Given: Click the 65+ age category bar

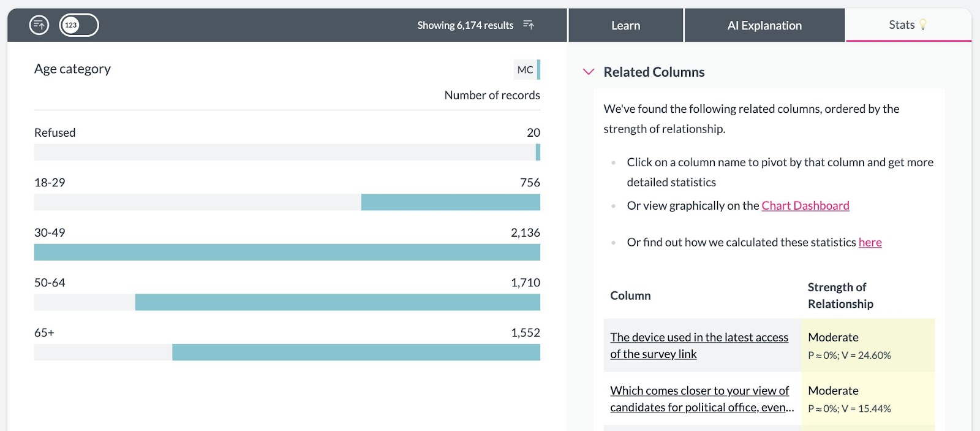Looking at the screenshot, I should 355,353.
